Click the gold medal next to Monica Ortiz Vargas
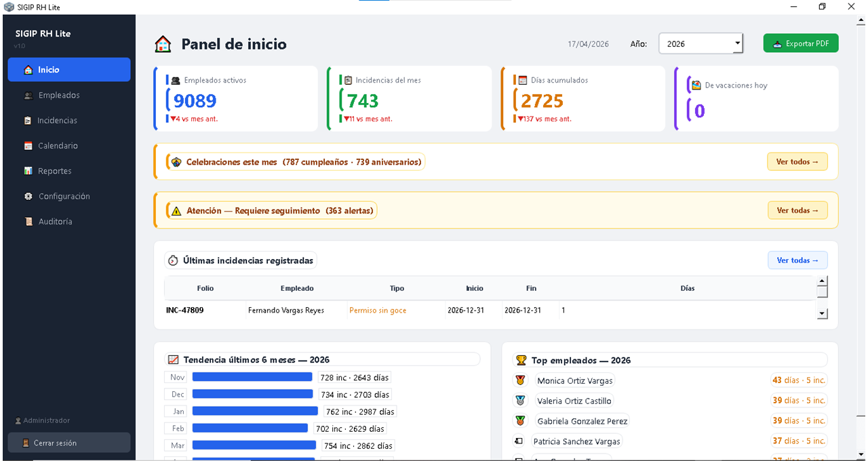 tap(520, 380)
